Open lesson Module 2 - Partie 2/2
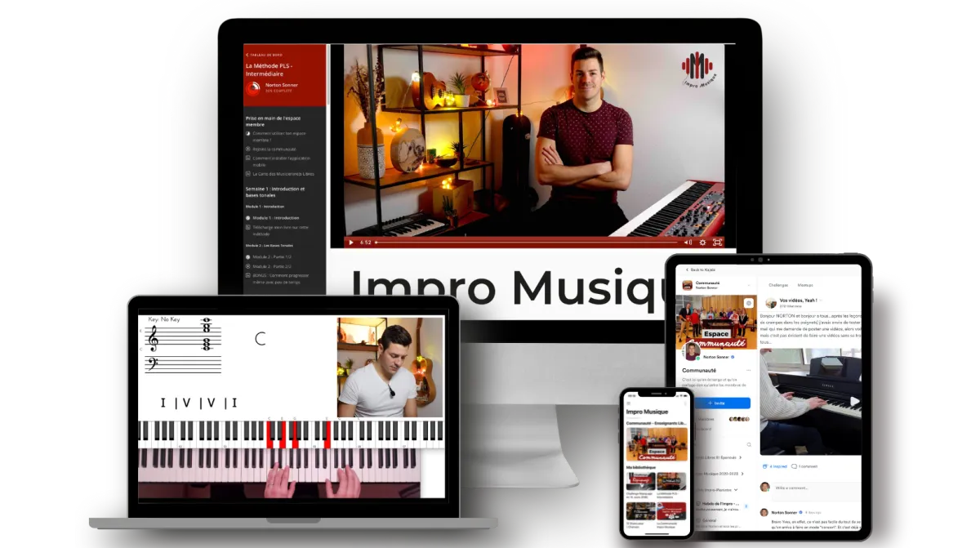This screenshot has width=980, height=548. 269,266
